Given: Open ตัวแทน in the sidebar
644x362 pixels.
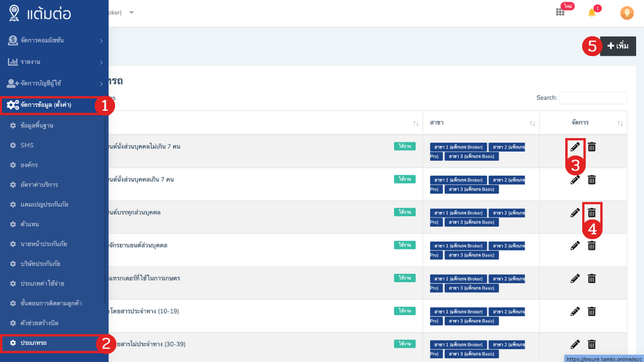Looking at the screenshot, I should click(29, 224).
